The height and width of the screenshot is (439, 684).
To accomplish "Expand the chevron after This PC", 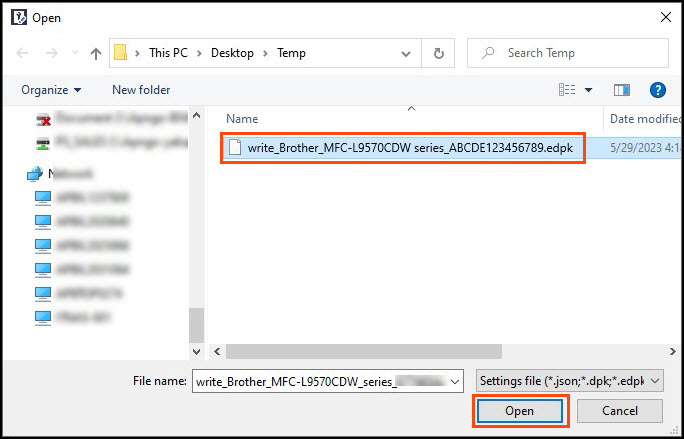I will point(199,53).
